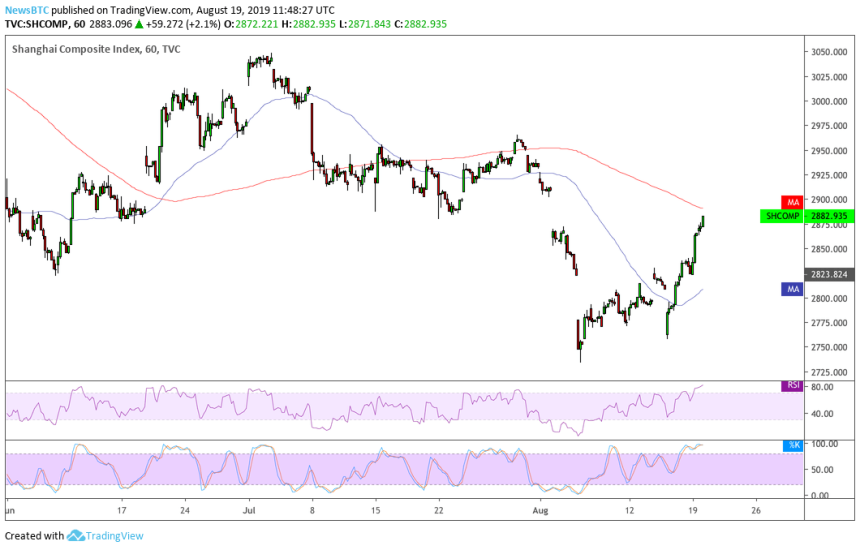This screenshot has width=860, height=550.
Task: Click the 2725.000 price axis label
Action: [829, 372]
